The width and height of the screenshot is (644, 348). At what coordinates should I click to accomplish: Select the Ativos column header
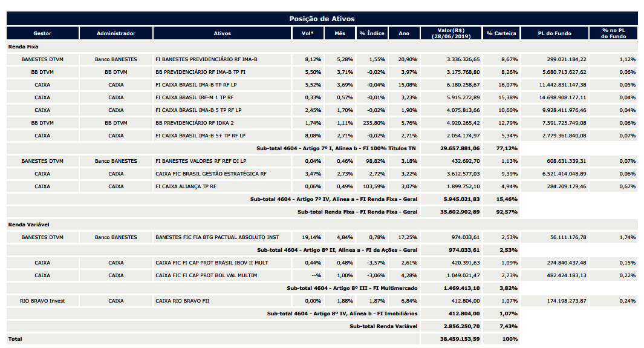click(x=222, y=33)
